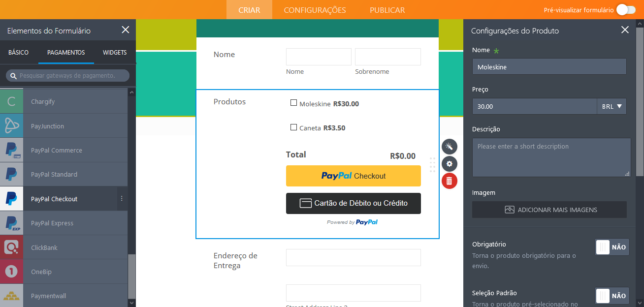The width and height of the screenshot is (644, 307).
Task: Click the magic wand payment wizard icon
Action: pos(449,147)
